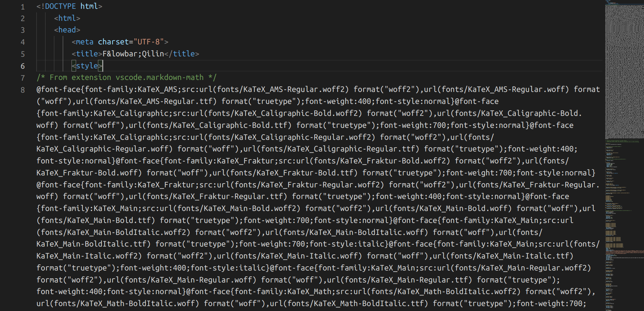Select line number 6 in the gutter
The height and width of the screenshot is (311, 644).
(23, 66)
